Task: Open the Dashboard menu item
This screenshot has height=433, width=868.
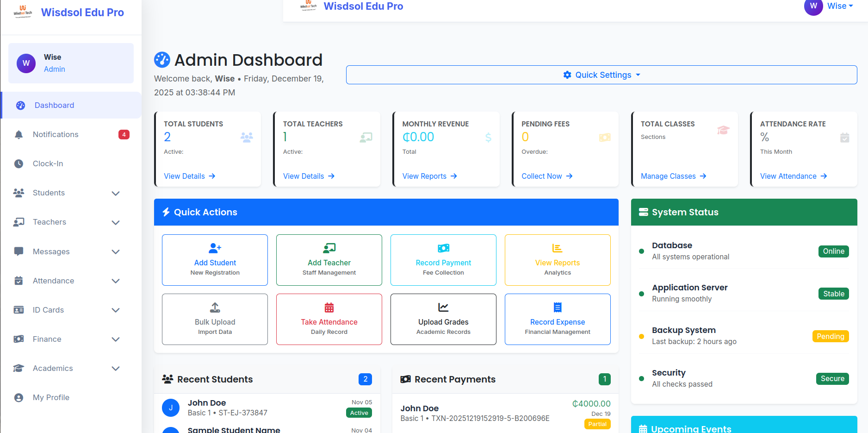Action: (54, 105)
